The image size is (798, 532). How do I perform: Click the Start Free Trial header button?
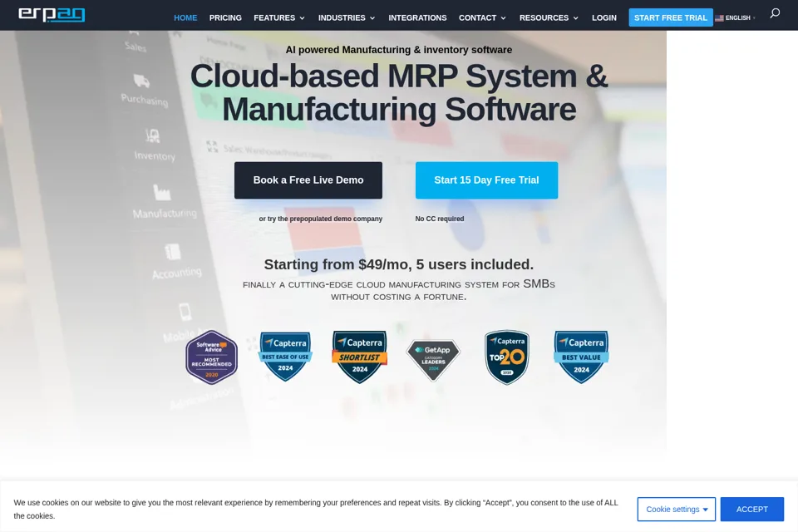pos(671,17)
